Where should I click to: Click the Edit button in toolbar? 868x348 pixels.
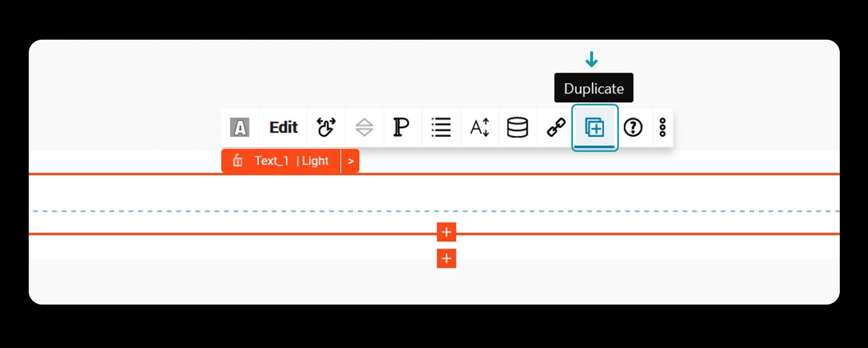(x=284, y=128)
